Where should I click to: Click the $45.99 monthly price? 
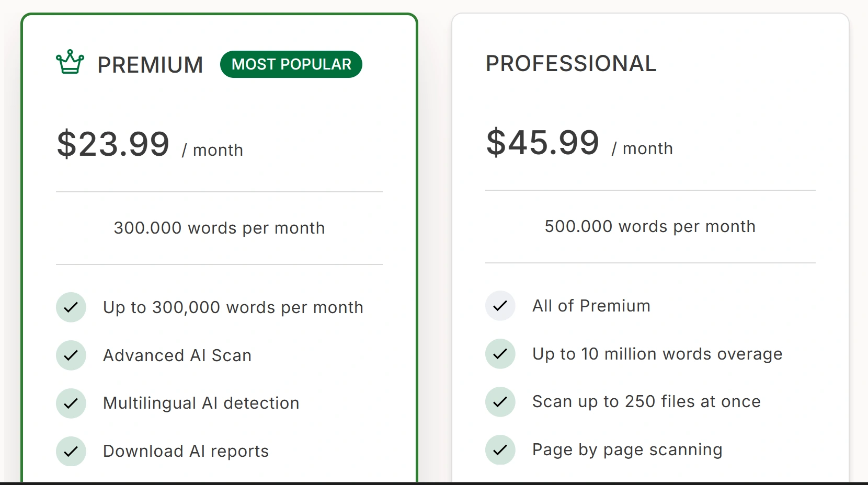[x=543, y=143]
